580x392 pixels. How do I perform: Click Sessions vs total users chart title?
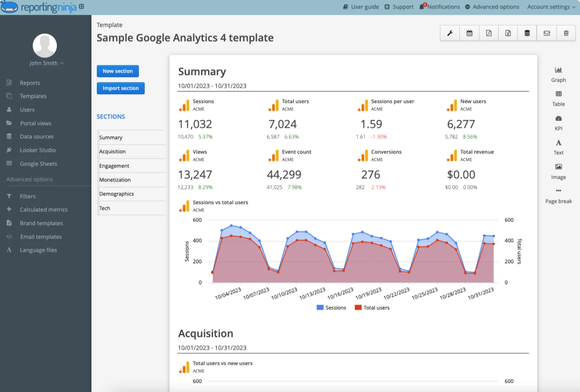tap(220, 203)
